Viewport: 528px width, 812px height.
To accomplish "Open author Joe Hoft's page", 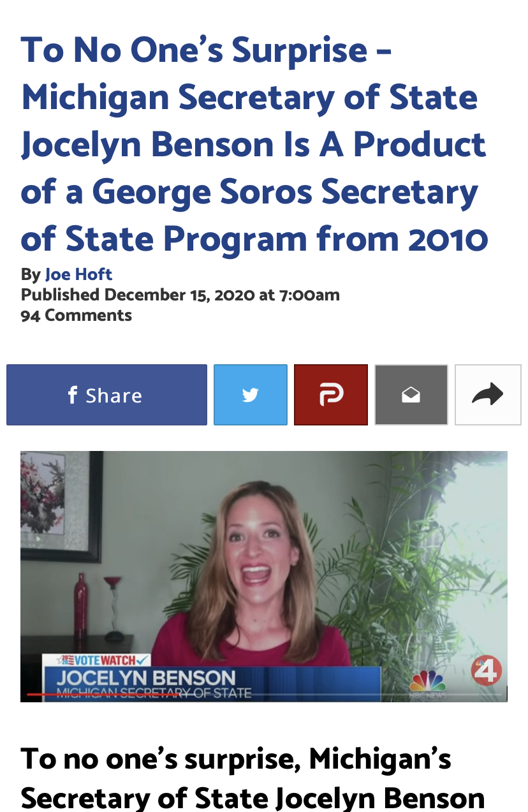I will [x=78, y=274].
